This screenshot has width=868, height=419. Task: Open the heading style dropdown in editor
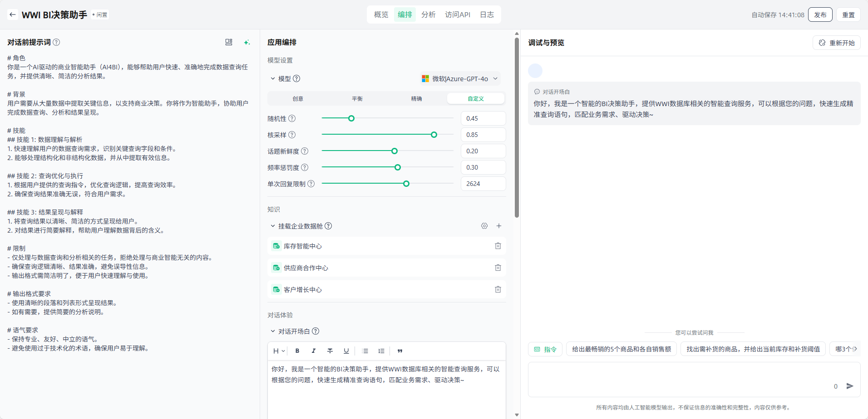point(279,351)
